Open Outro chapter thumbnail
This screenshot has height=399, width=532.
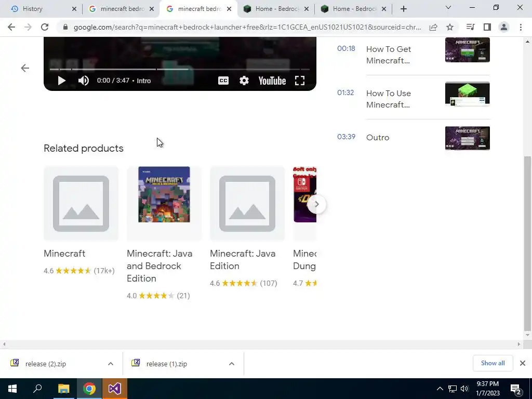(x=468, y=138)
